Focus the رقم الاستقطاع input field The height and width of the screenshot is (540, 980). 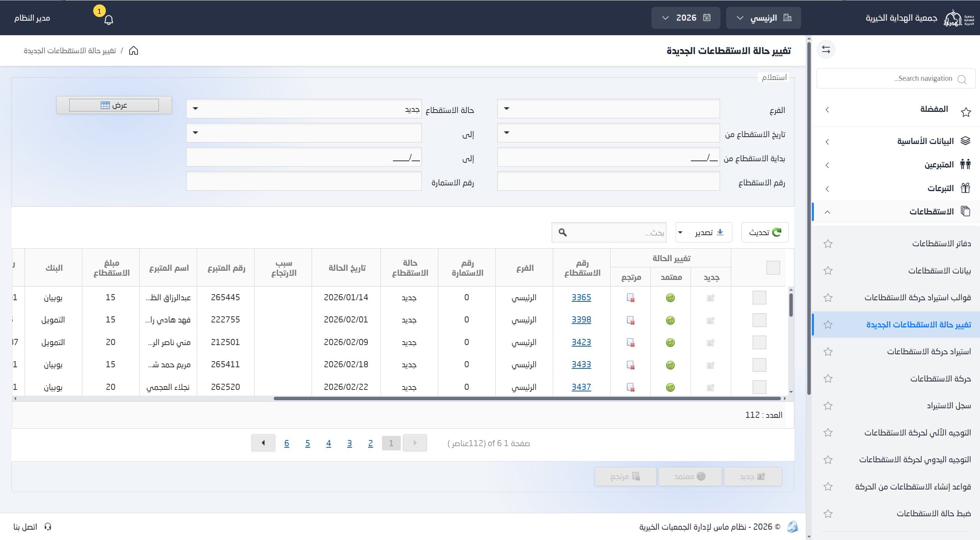point(608,181)
